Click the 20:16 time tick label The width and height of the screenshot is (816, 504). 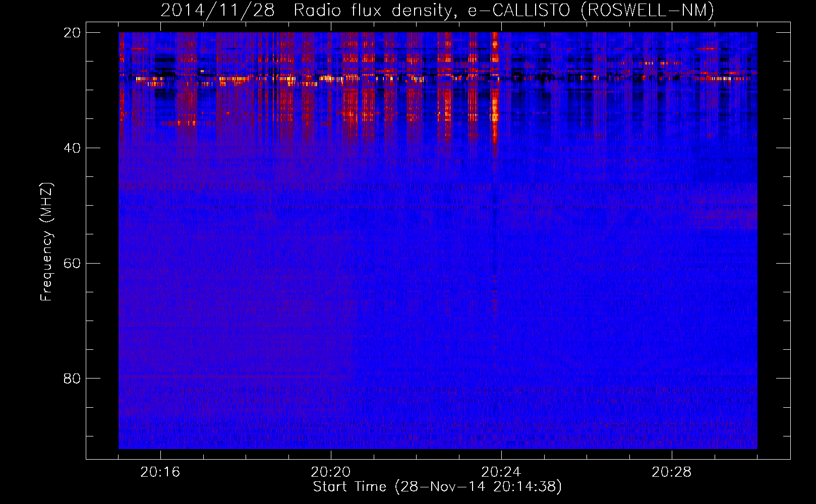160,472
